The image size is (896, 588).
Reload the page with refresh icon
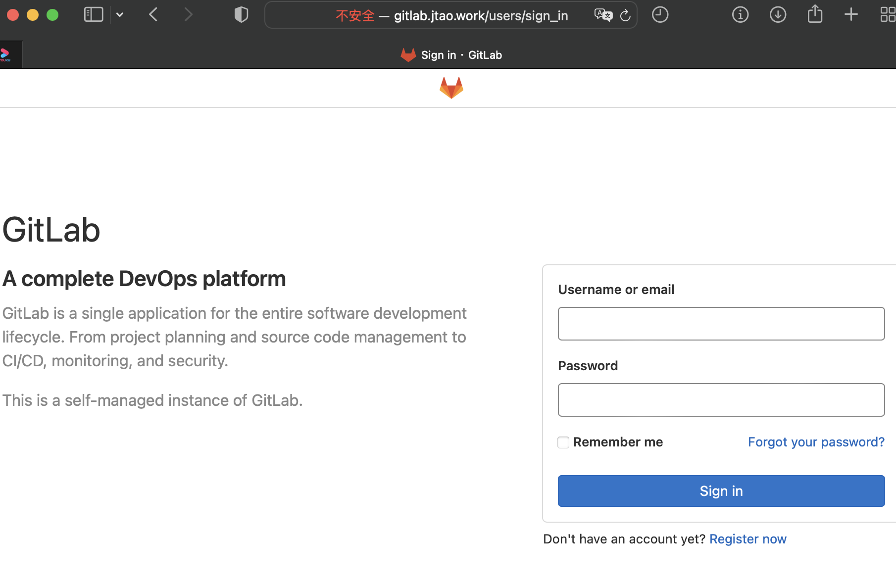click(625, 15)
